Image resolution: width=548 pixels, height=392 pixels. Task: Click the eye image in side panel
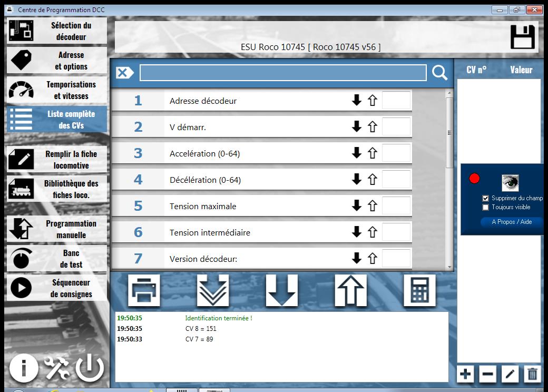(510, 183)
